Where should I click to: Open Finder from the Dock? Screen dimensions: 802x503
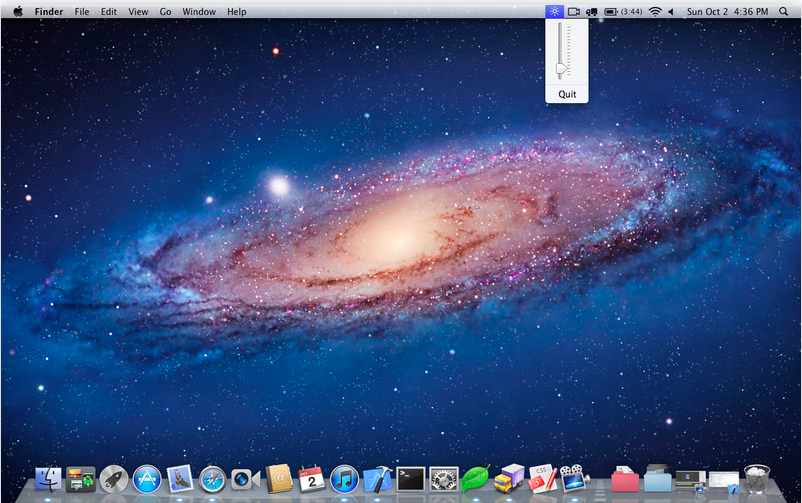(x=49, y=479)
